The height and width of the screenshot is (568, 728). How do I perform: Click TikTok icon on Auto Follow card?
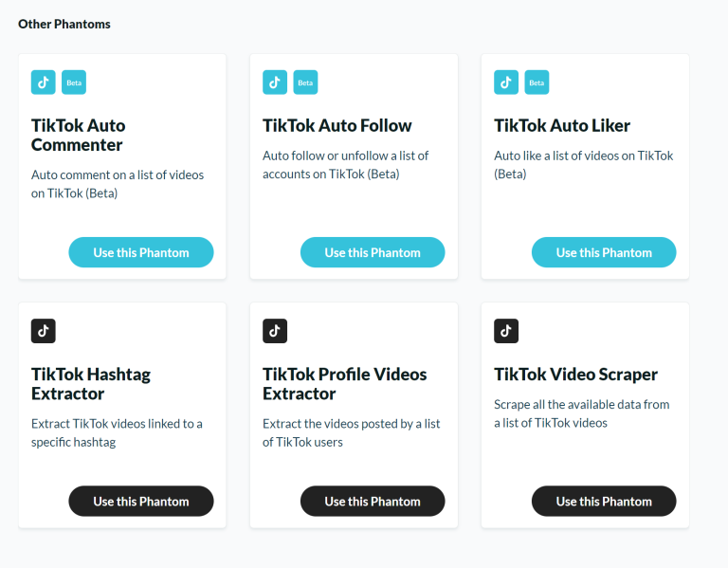click(275, 82)
